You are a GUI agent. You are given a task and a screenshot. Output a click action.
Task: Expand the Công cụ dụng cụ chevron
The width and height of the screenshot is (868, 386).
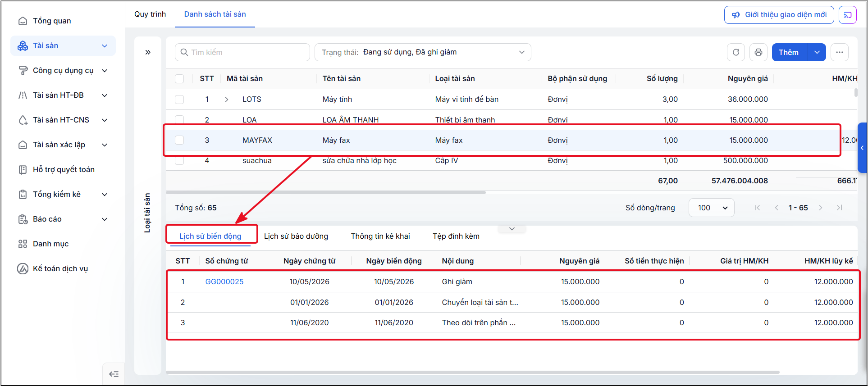(105, 71)
